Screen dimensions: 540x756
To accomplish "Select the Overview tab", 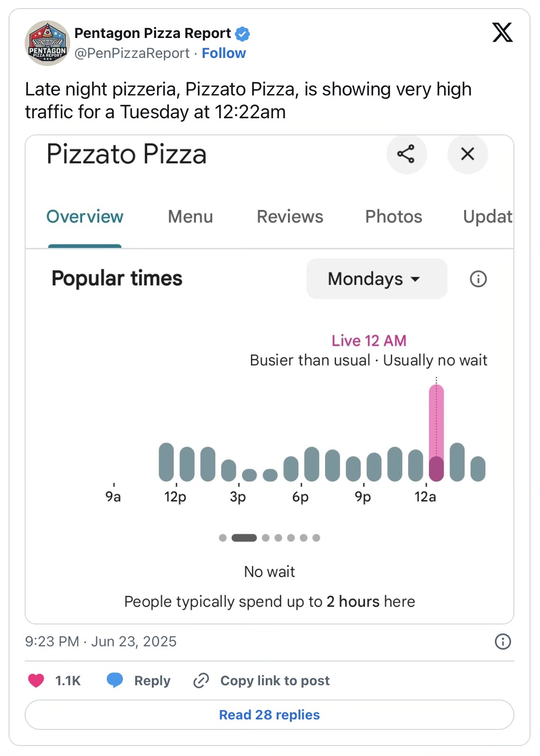I will click(x=85, y=217).
